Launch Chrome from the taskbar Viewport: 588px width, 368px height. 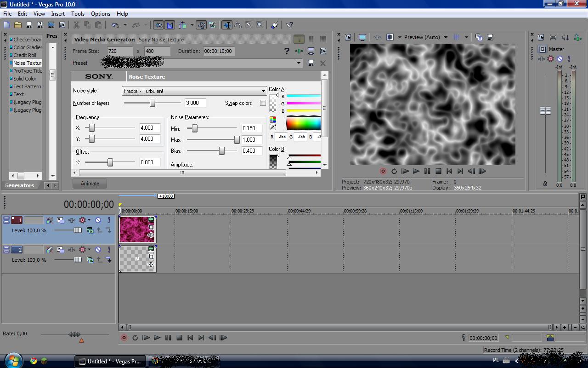(x=34, y=361)
